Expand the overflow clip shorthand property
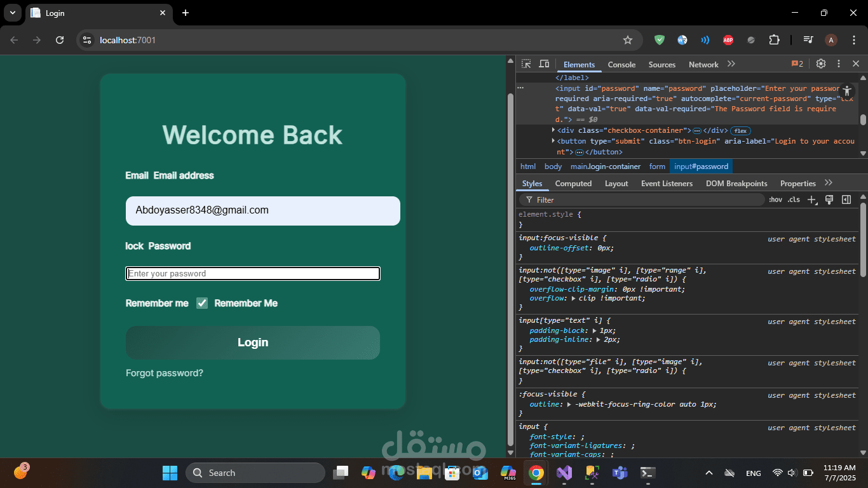The width and height of the screenshot is (868, 488). tap(574, 299)
